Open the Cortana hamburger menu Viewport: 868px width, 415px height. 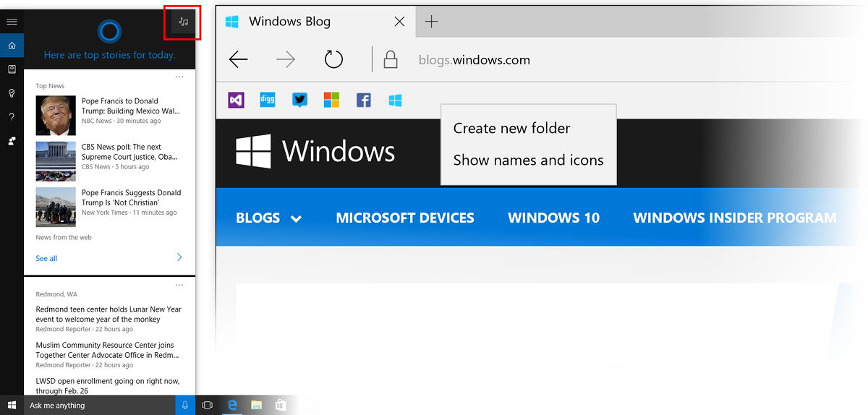tap(12, 22)
